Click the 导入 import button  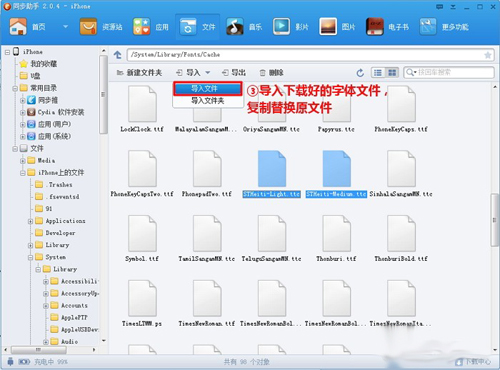(188, 73)
